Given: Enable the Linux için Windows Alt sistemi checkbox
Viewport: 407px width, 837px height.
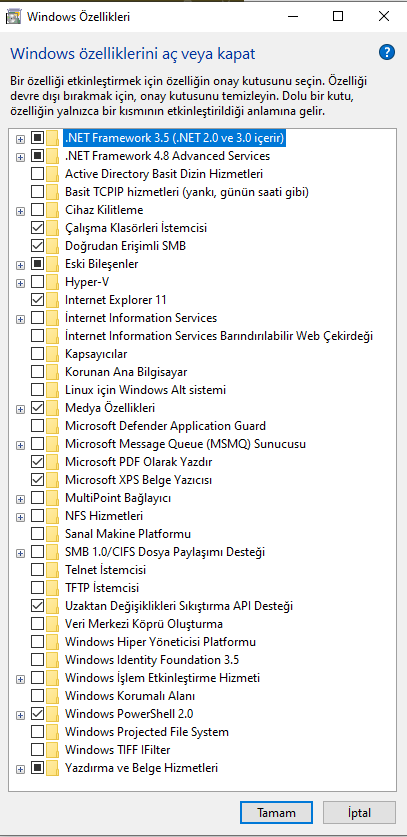Looking at the screenshot, I should click(x=37, y=390).
